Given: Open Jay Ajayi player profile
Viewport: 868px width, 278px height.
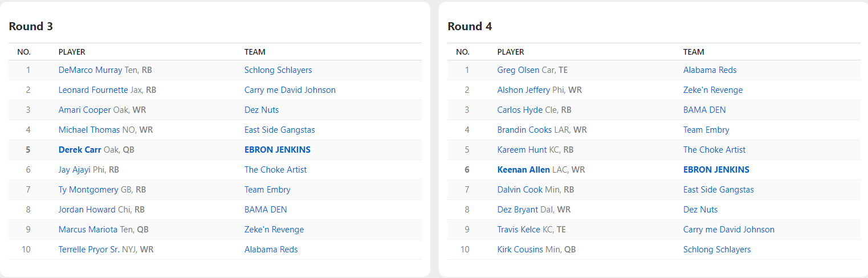Looking at the screenshot, I should (x=74, y=170).
